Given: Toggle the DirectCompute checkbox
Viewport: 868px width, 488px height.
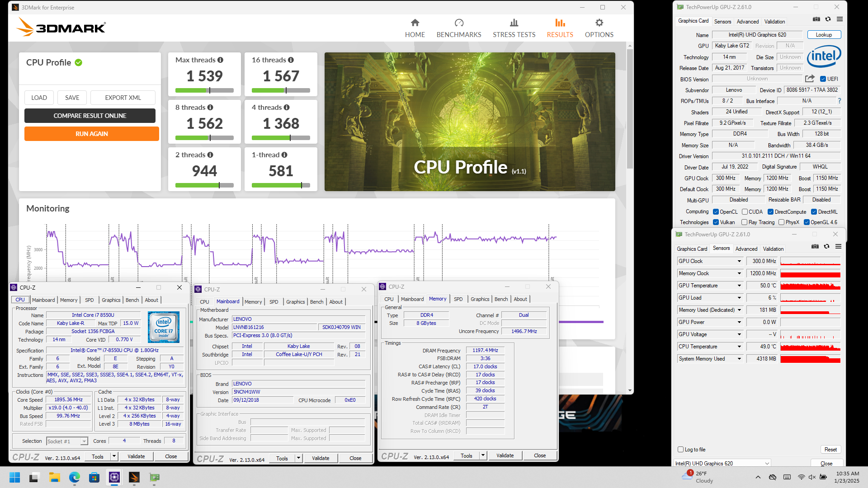Looking at the screenshot, I should click(771, 212).
